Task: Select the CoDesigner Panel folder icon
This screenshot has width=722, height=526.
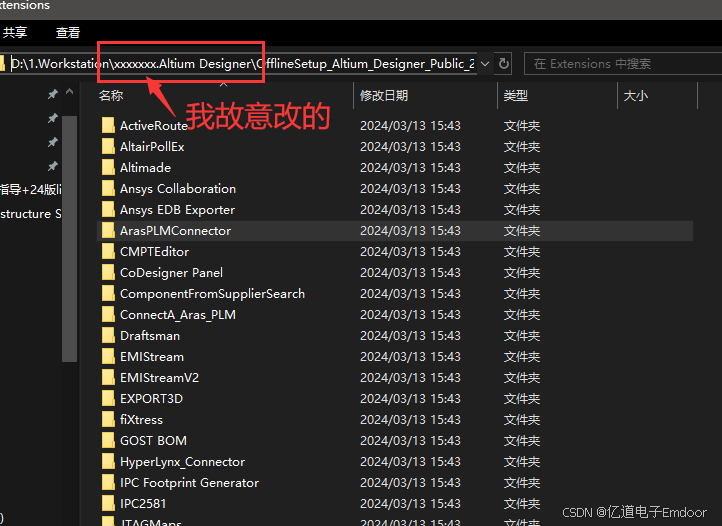Action: click(x=108, y=273)
